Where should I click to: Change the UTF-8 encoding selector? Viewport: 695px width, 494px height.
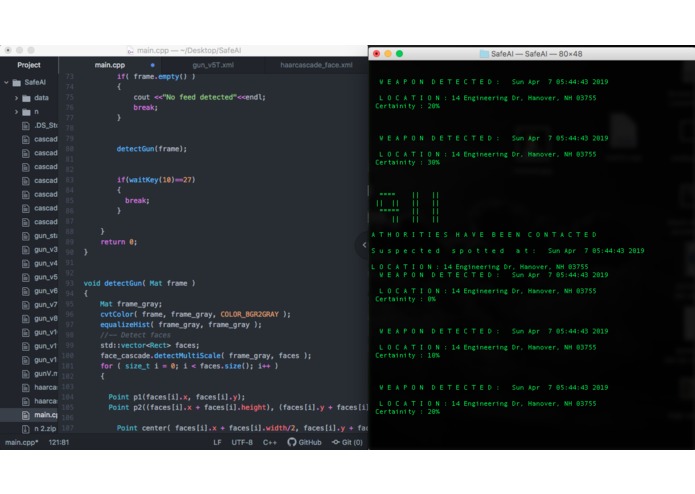(242, 442)
